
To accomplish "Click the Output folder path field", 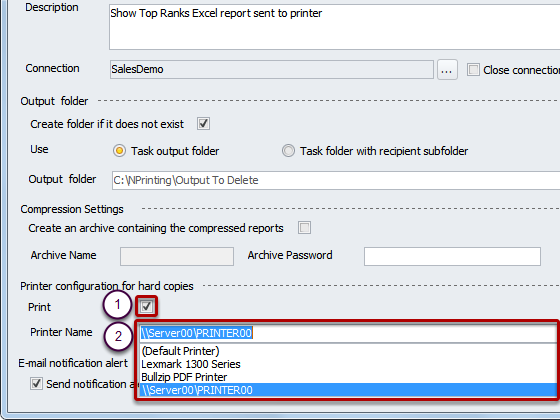I will (336, 180).
